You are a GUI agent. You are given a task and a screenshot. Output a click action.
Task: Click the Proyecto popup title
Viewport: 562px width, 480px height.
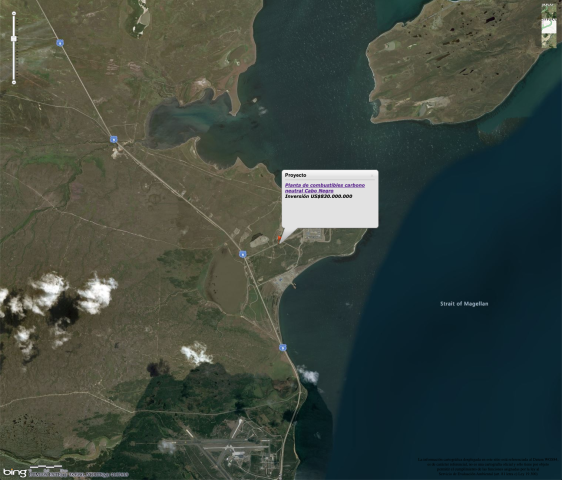295,175
